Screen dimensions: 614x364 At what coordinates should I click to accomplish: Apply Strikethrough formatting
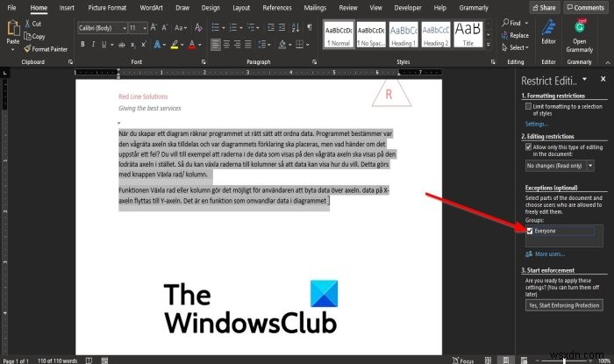coord(122,45)
